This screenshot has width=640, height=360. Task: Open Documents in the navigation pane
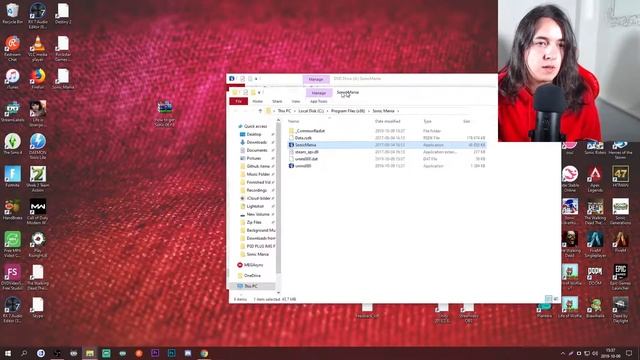pyautogui.click(x=257, y=150)
